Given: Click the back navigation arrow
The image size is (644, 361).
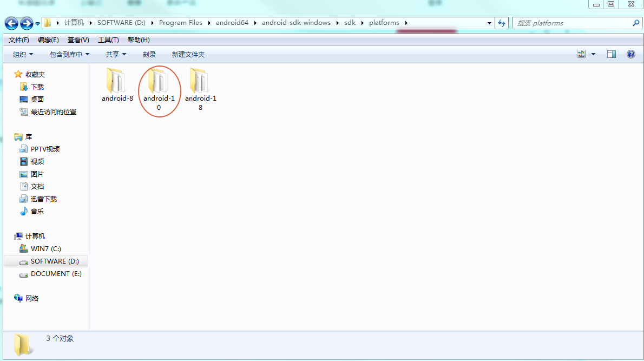Looking at the screenshot, I should [x=11, y=23].
